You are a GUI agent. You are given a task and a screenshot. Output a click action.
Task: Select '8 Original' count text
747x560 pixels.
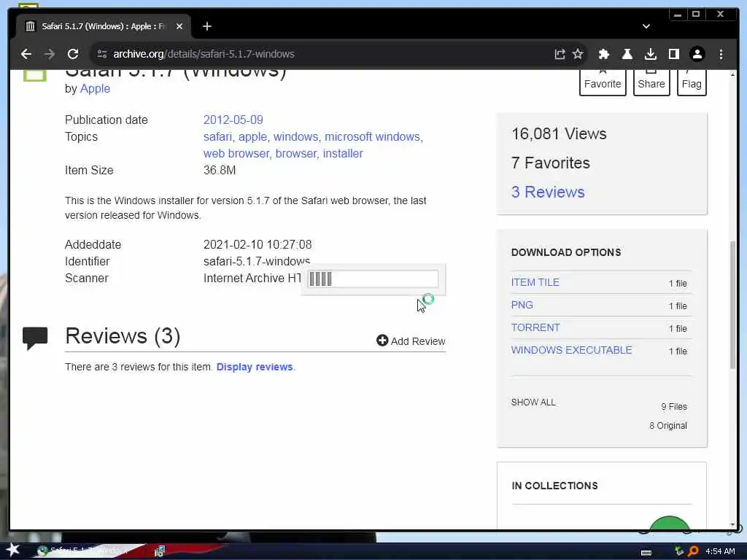pos(668,426)
